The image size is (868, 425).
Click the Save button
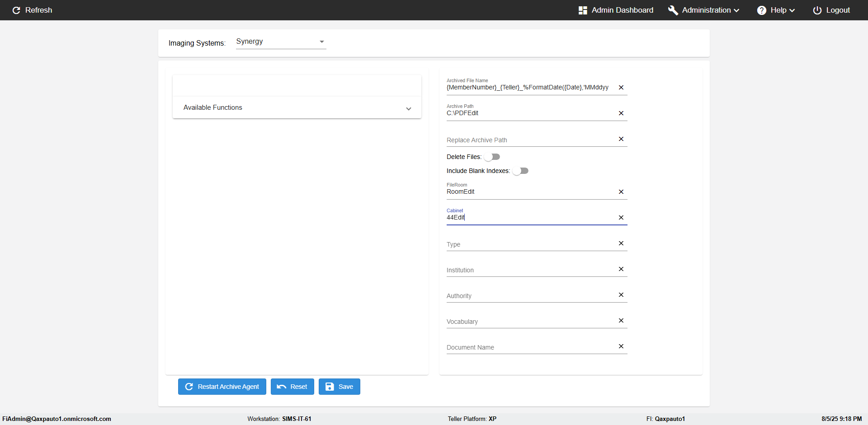pos(339,387)
